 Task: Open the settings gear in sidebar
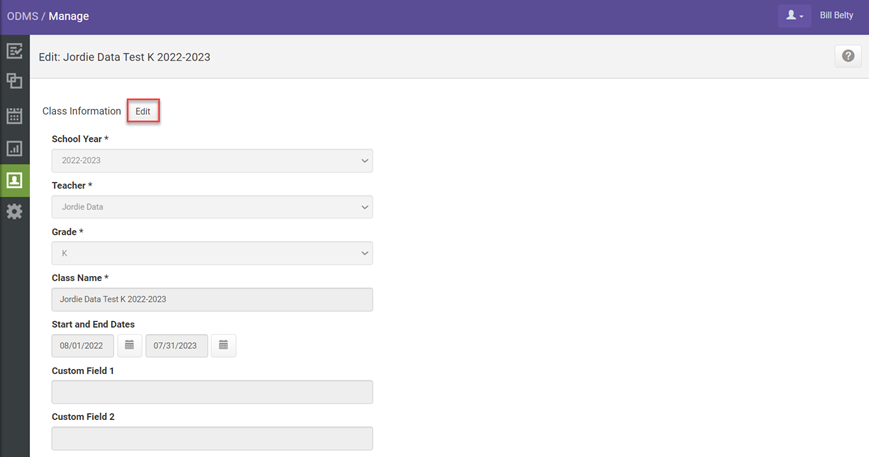tap(14, 212)
